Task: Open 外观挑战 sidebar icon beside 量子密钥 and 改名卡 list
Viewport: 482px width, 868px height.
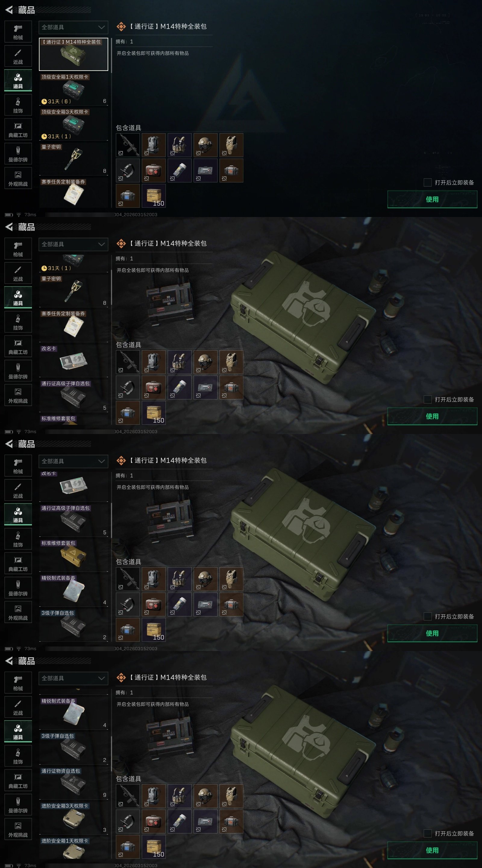Action: (18, 395)
